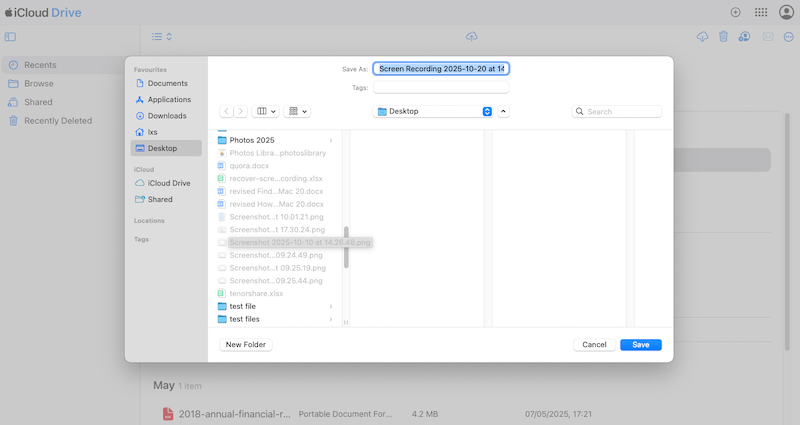The width and height of the screenshot is (800, 425).
Task: Select Applications in the dialog sidebar
Action: tap(168, 100)
